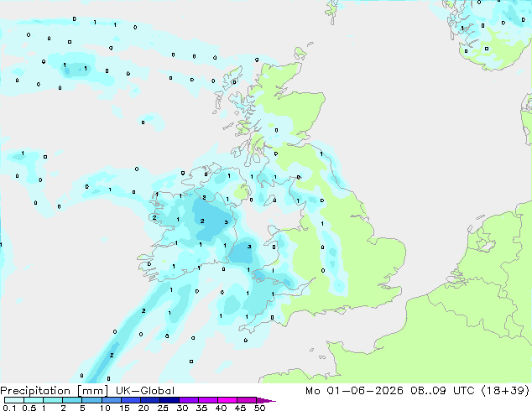The height and width of the screenshot is (411, 532).
Task: Click the legend value "0.5"
Action: (29, 408)
